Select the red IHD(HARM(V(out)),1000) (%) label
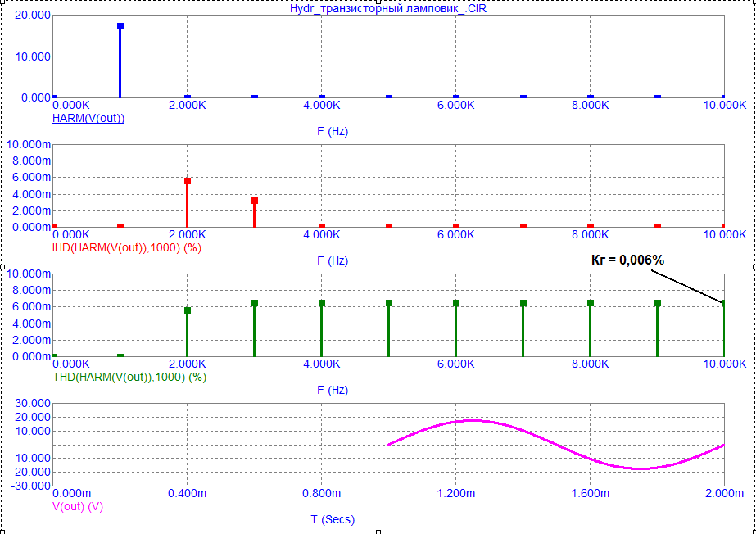756x534 pixels. coord(127,247)
